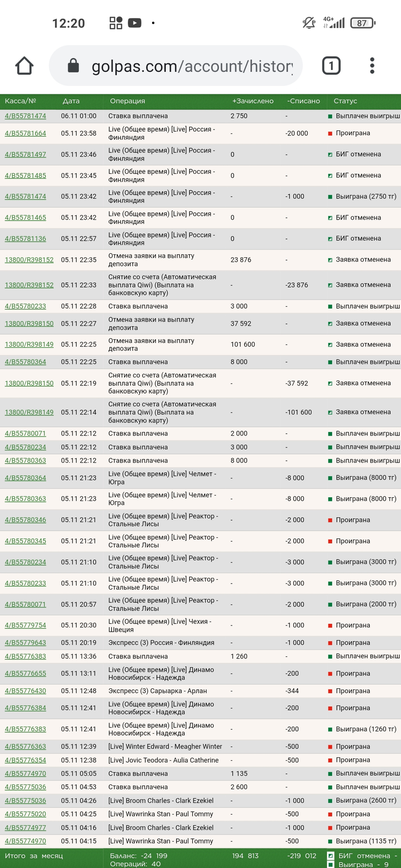The width and height of the screenshot is (401, 868).
Task: Select monthly debited total -219 012
Action: coord(302,856)
